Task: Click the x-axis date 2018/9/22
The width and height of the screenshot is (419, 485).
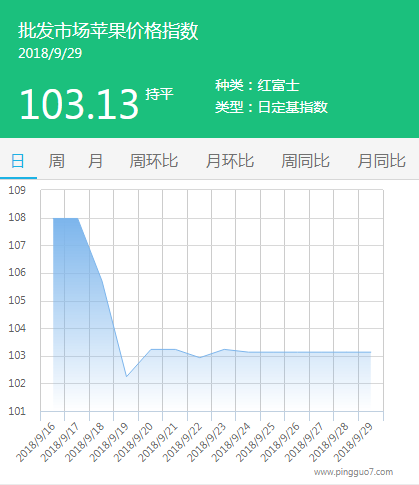Action: (183, 442)
